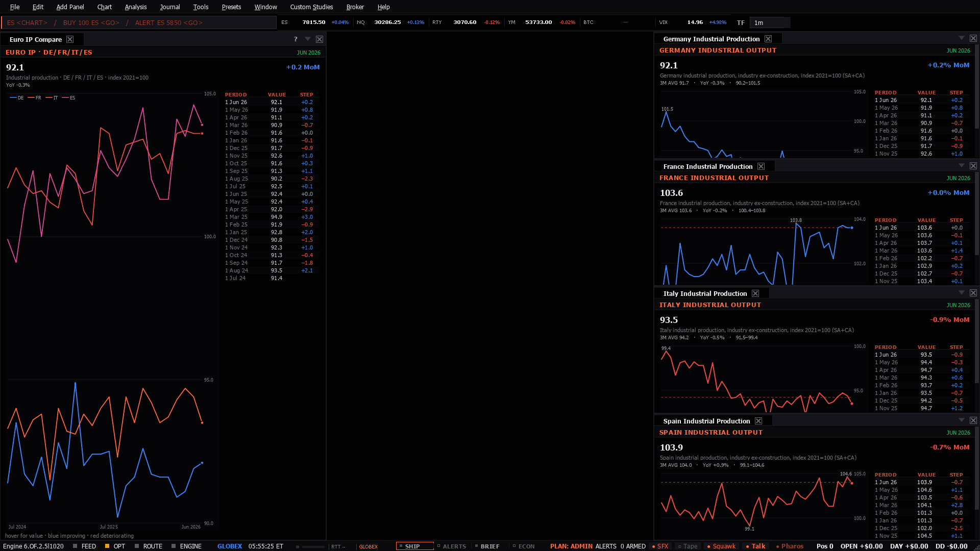Image resolution: width=980 pixels, height=551 pixels.
Task: Toggle the Talk audio option
Action: [756, 546]
